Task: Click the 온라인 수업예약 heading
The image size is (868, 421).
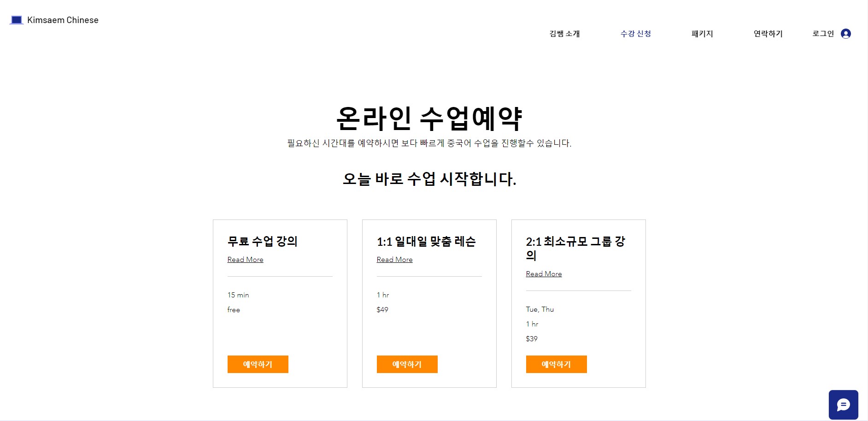Action: click(x=429, y=118)
